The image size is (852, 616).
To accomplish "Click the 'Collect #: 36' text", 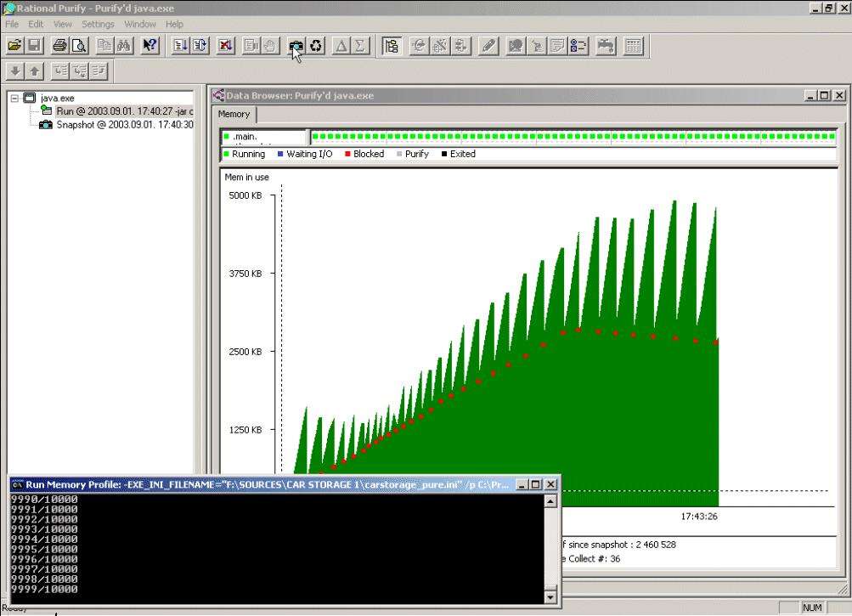I will pyautogui.click(x=594, y=558).
